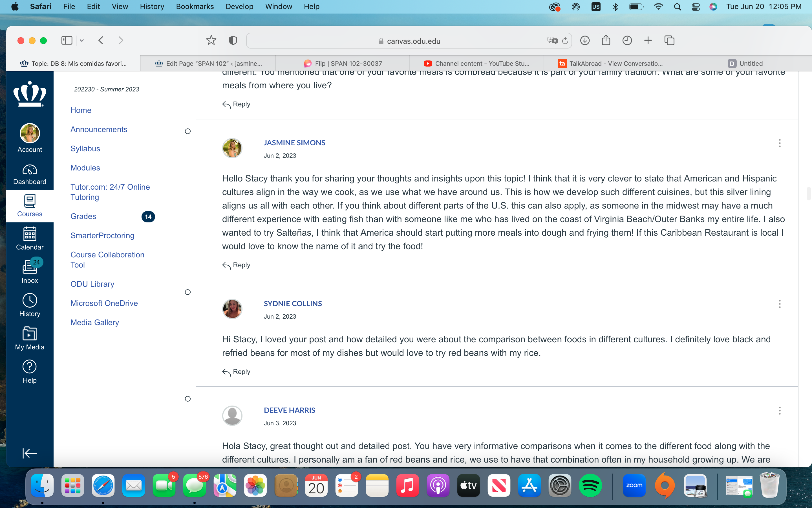Open Control Center in menu bar

[x=696, y=7]
